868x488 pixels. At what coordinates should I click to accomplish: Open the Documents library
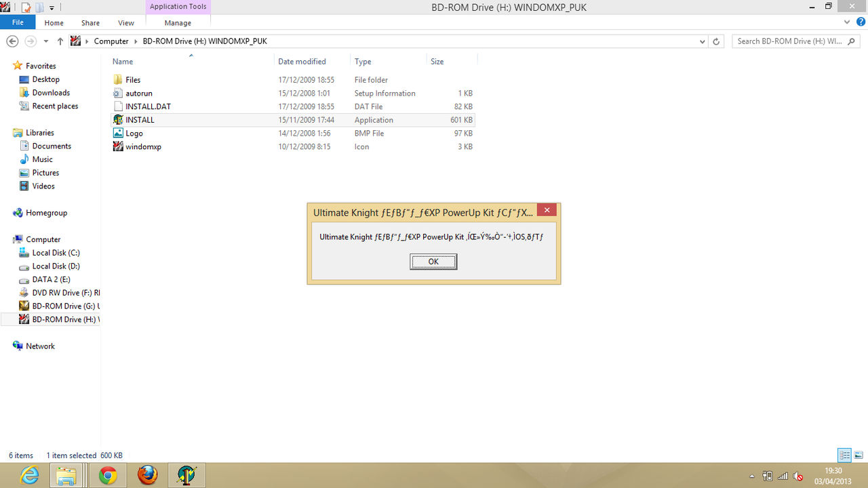click(x=52, y=146)
